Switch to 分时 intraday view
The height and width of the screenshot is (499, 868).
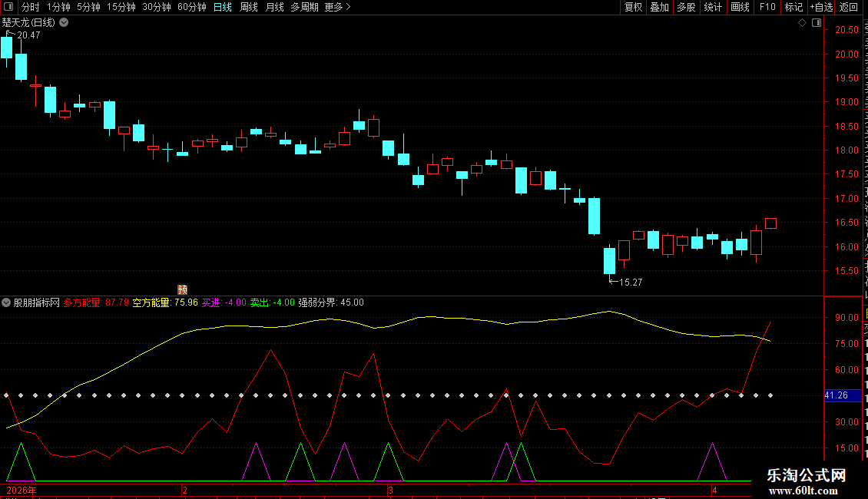point(31,7)
